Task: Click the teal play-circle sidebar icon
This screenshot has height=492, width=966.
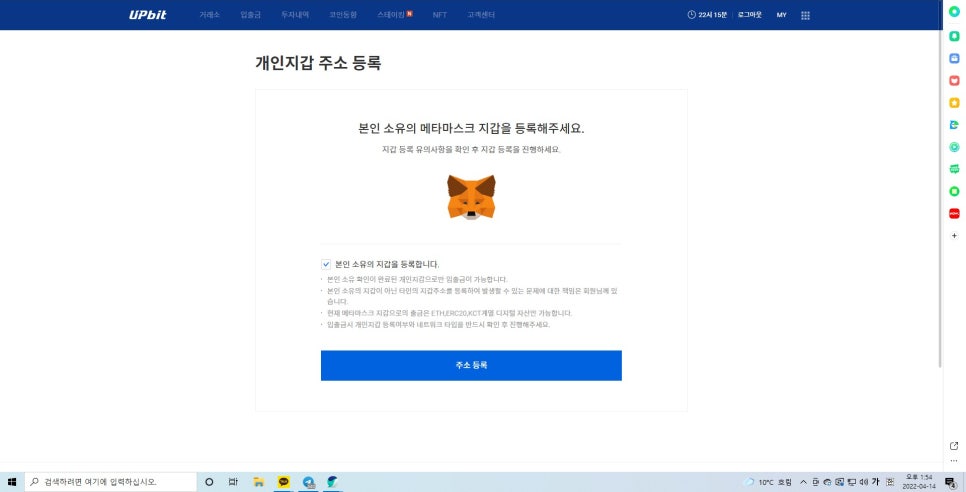Action: click(954, 147)
